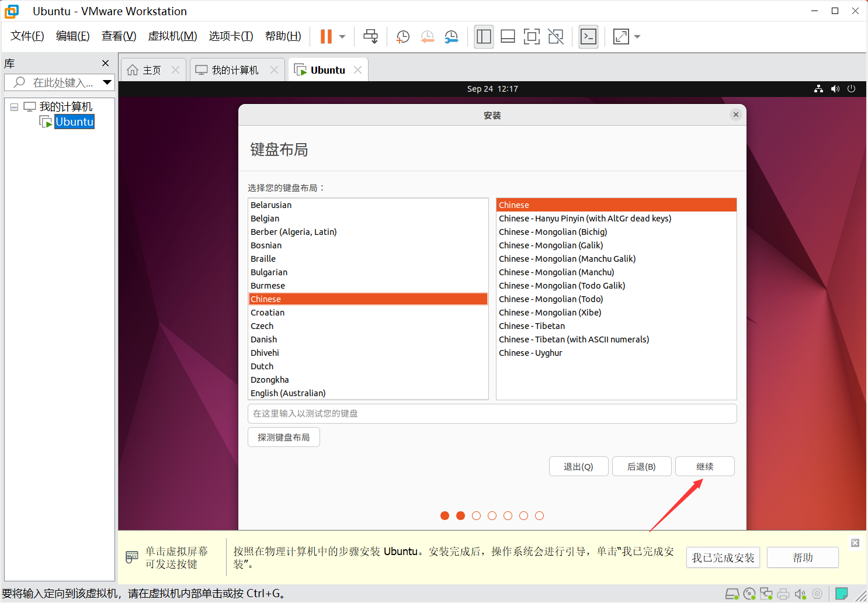This screenshot has height=603, width=868.
Task: Click the Sep 24 12:17 clock
Action: [492, 89]
